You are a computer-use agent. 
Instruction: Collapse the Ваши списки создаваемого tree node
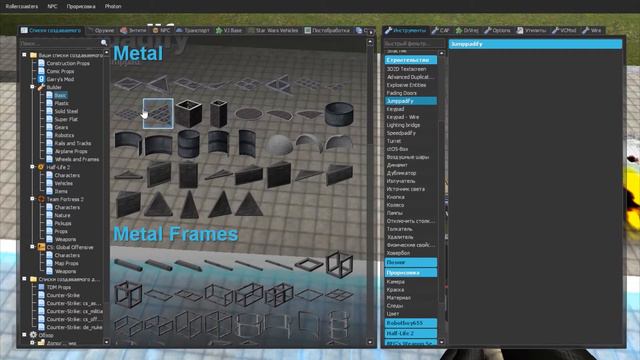(x=24, y=54)
